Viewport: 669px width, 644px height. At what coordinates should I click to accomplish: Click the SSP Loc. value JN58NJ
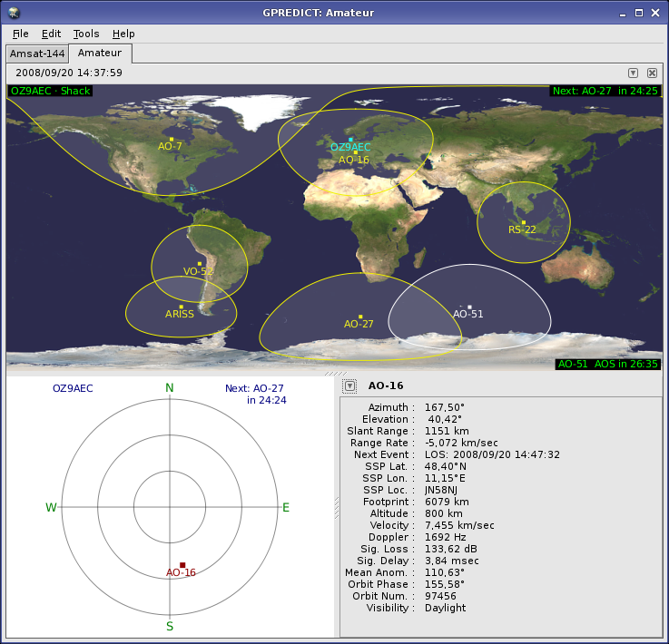[x=441, y=490]
